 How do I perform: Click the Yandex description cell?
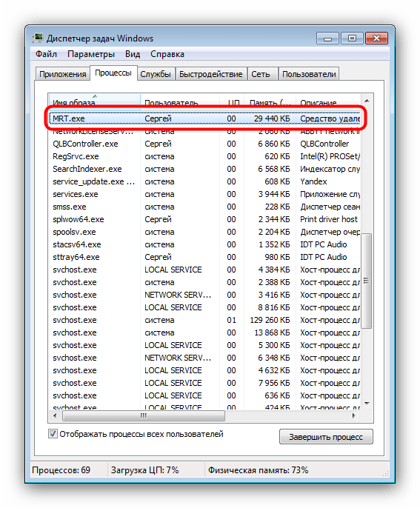[313, 181]
